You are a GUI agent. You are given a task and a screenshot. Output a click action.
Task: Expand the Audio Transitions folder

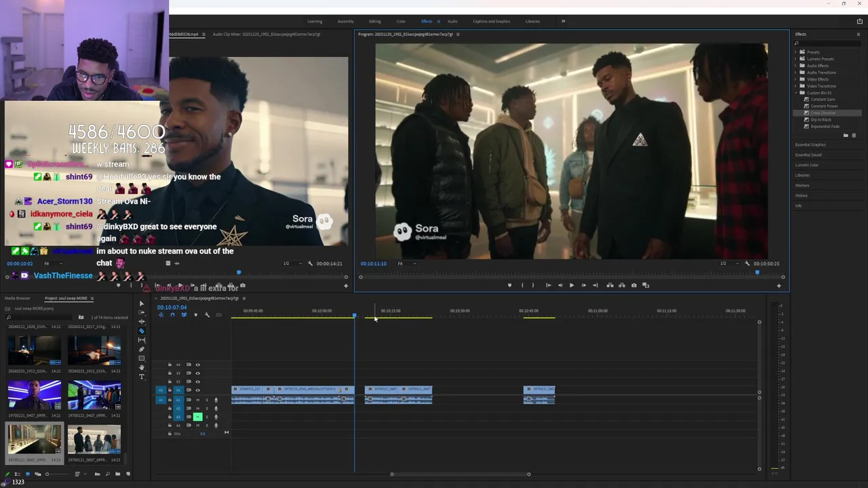pyautogui.click(x=795, y=73)
